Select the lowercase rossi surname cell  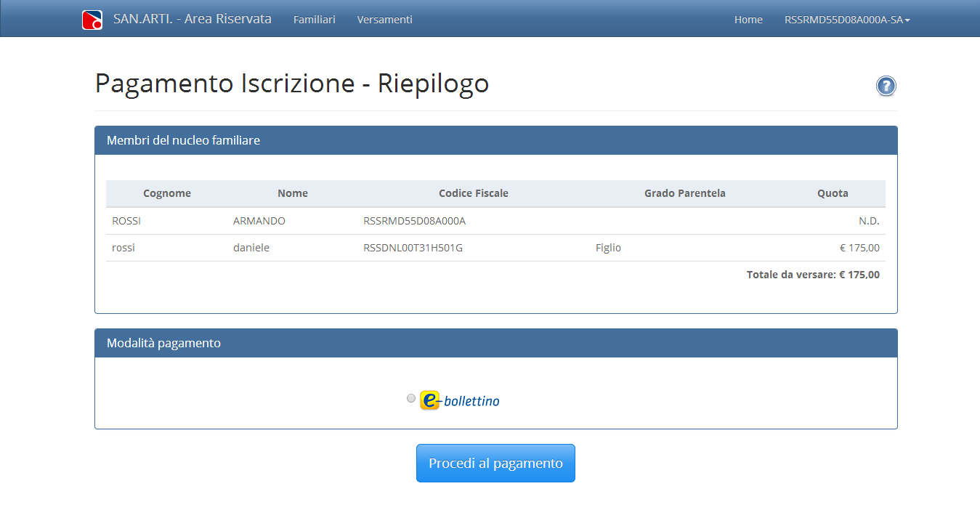tap(123, 248)
